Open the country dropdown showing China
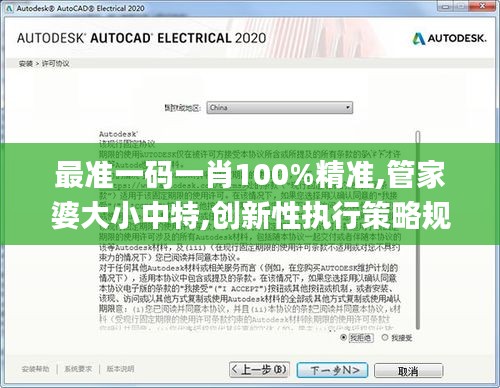Viewport: 500px width, 388px height. (279, 108)
